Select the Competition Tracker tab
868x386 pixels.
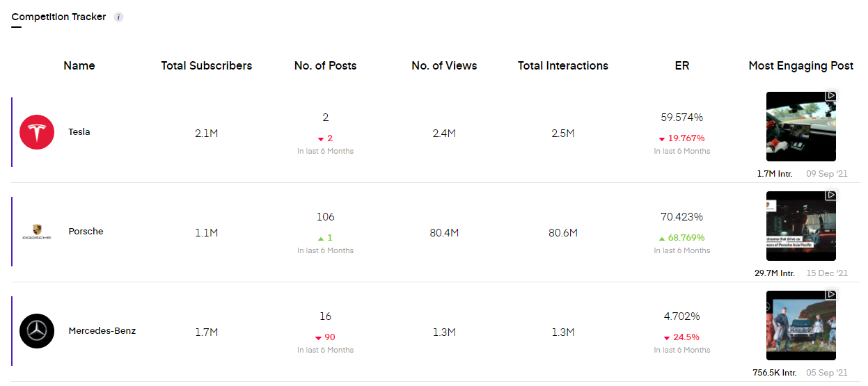[58, 17]
